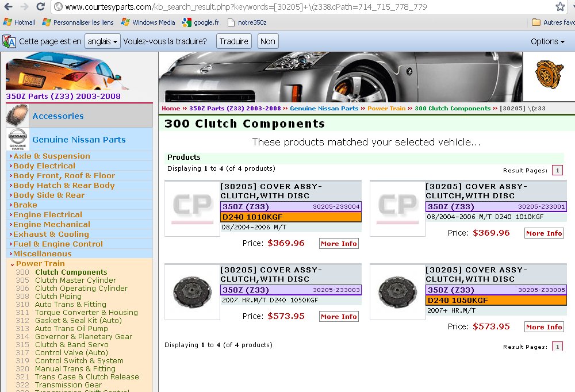Click More Info for part 30205-Z33005
575x392 pixels.
544,326
